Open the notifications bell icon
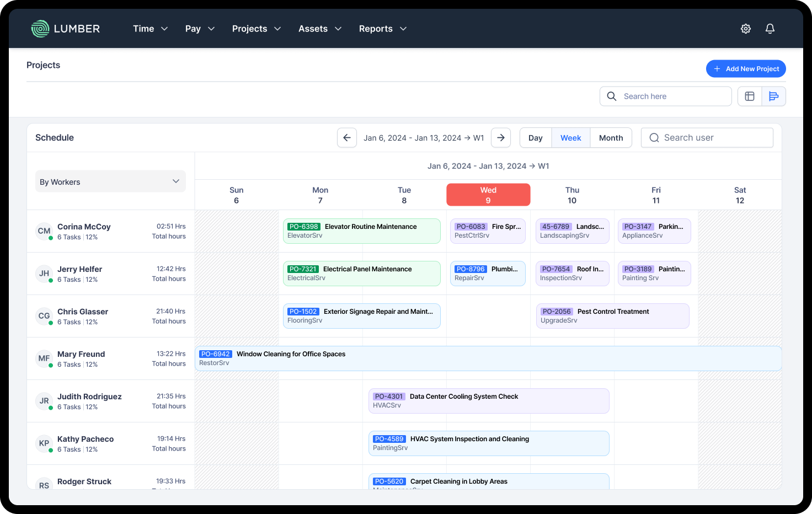812x514 pixels. (x=770, y=29)
